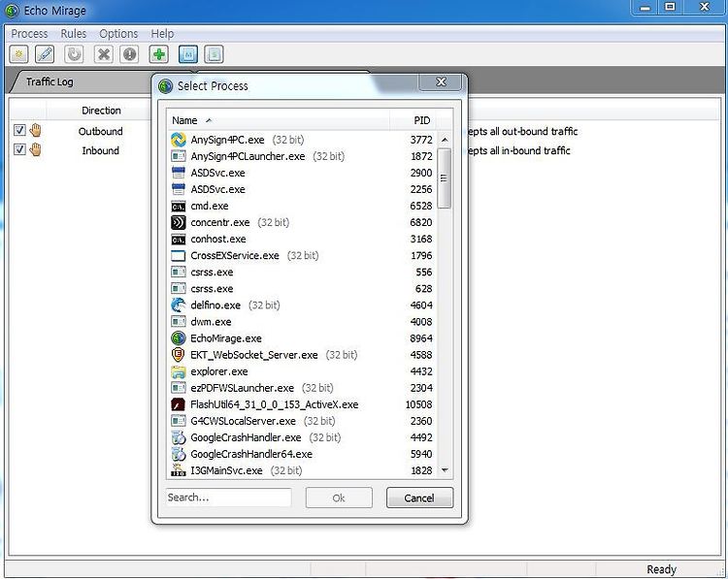Click the Ok button in Select Process
728x579 pixels.
tap(339, 498)
